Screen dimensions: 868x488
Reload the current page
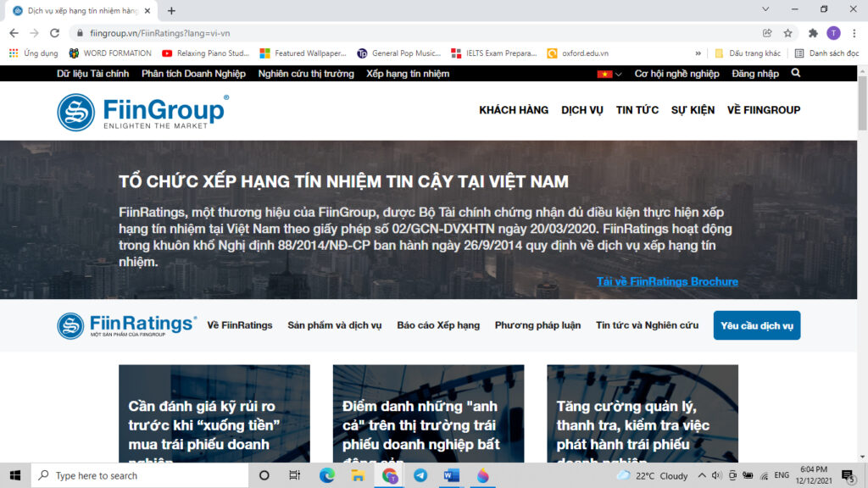click(54, 33)
